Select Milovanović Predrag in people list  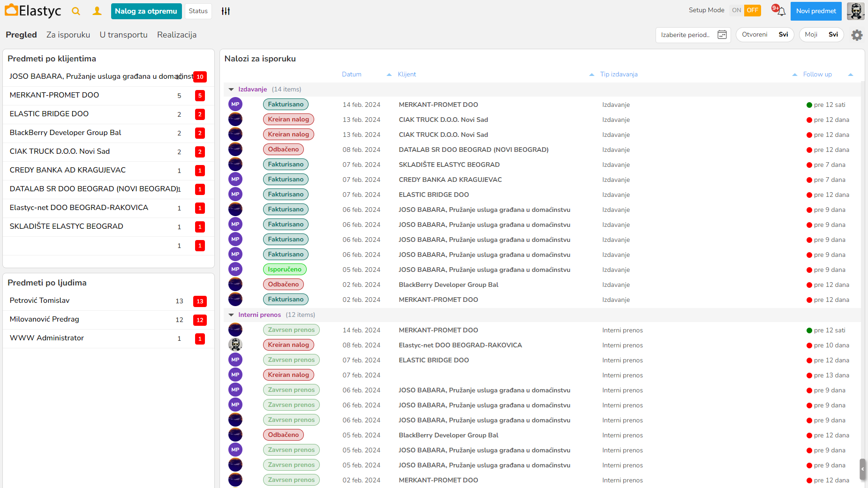pos(108,320)
